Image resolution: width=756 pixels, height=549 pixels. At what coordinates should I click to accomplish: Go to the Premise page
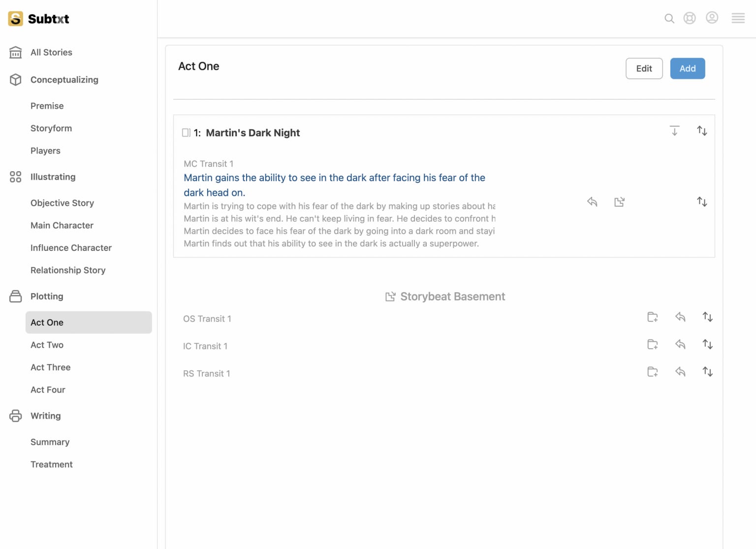47,106
